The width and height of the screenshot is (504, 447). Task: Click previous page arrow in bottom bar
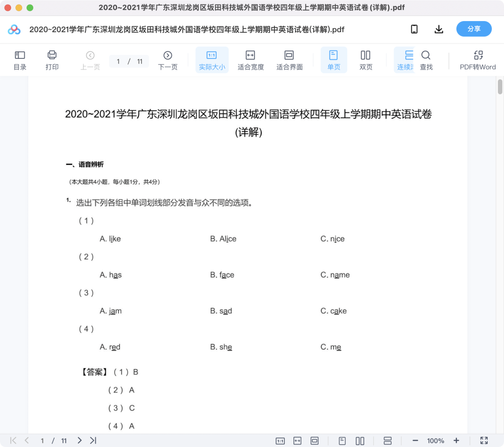27,440
